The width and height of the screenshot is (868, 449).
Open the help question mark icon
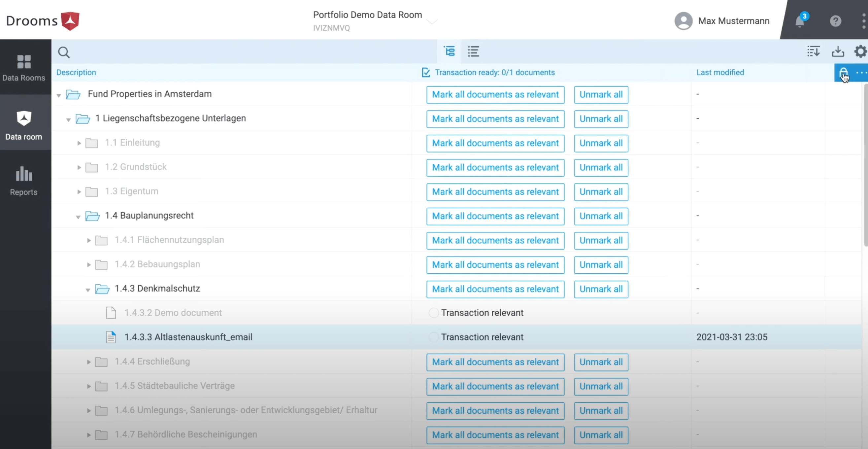[836, 21]
